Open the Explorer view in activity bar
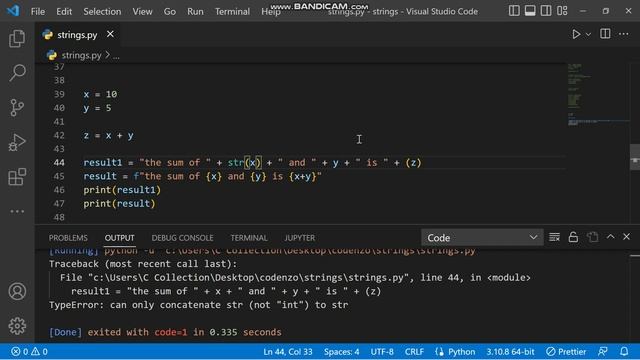The height and width of the screenshot is (360, 640). (17, 39)
